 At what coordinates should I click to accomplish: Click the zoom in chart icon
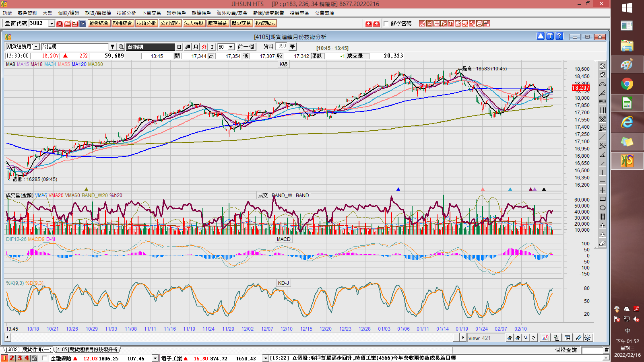(x=510, y=338)
